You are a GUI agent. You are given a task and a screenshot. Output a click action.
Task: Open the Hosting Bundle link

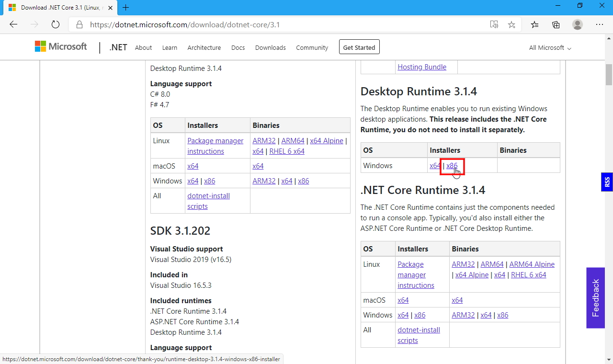point(422,67)
